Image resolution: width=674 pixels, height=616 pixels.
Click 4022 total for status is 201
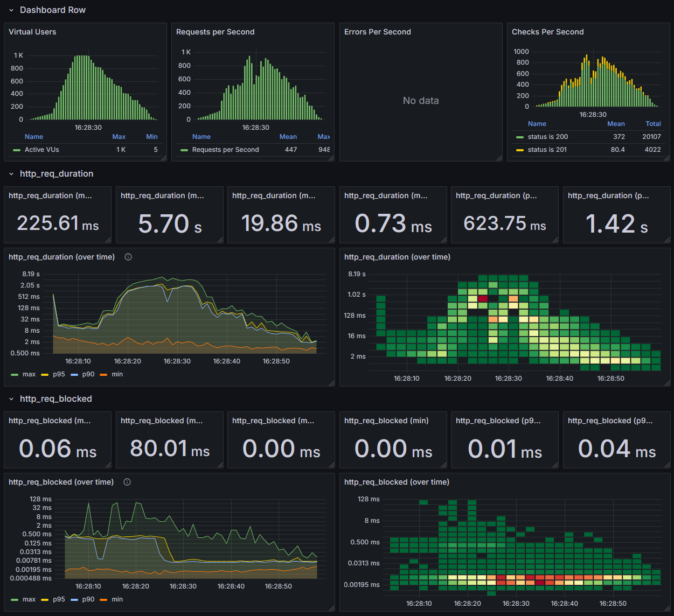(x=653, y=150)
